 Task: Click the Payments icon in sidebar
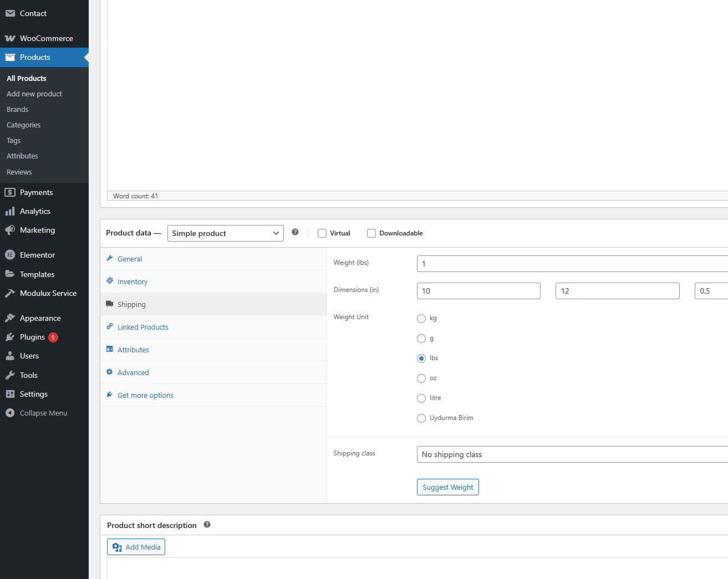pyautogui.click(x=10, y=192)
